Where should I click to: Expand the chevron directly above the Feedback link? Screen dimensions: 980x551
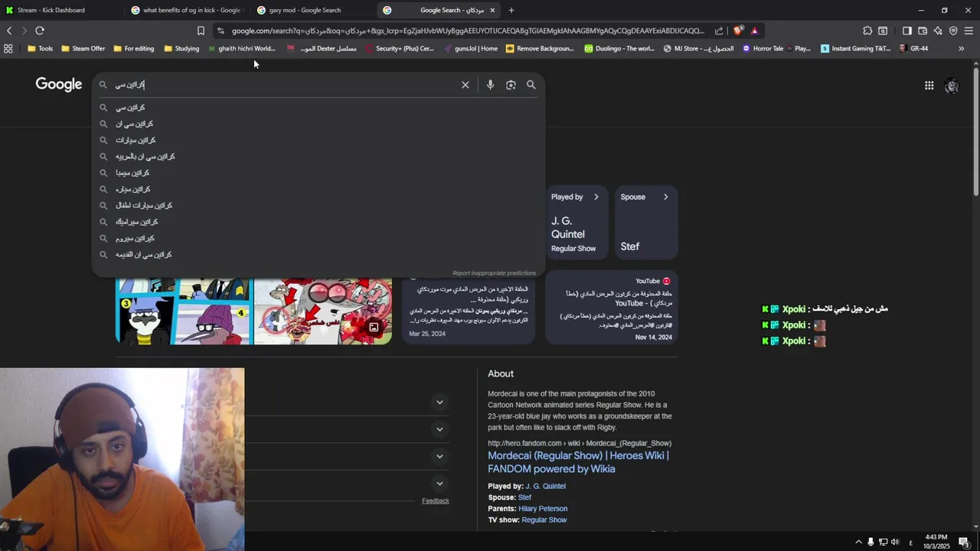coord(439,483)
